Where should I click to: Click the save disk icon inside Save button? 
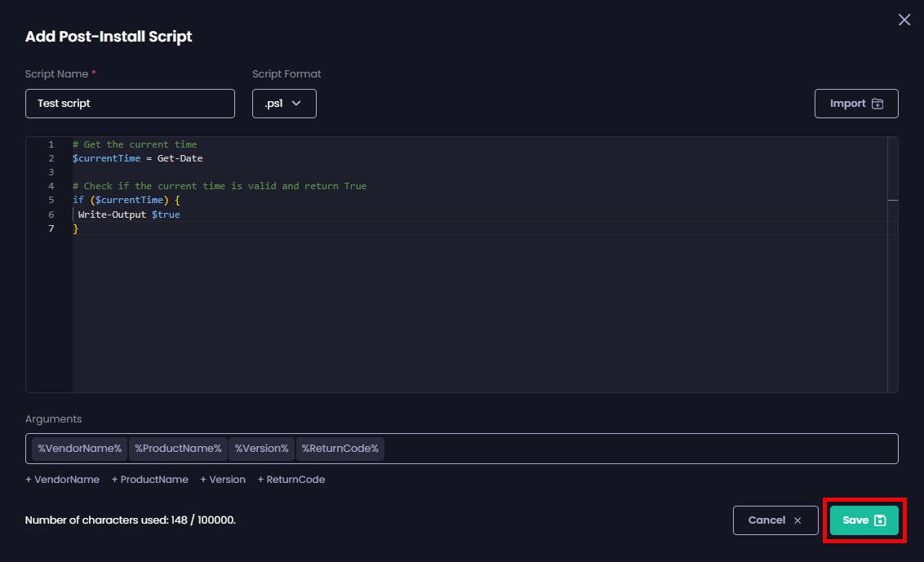point(880,520)
